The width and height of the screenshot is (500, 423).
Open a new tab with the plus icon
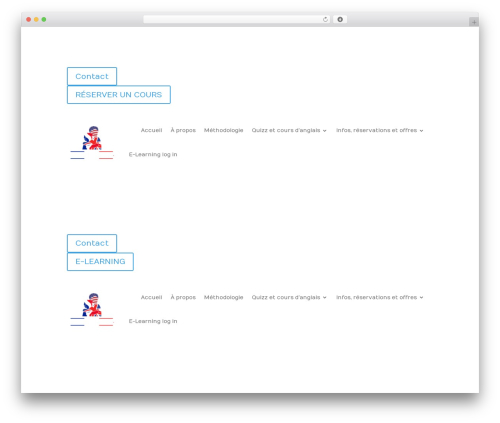[474, 22]
